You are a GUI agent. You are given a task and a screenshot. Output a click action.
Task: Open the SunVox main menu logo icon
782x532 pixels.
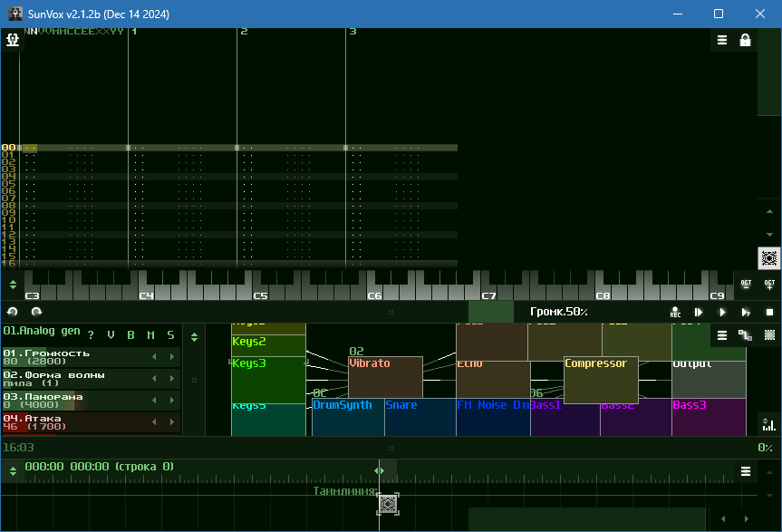click(13, 39)
